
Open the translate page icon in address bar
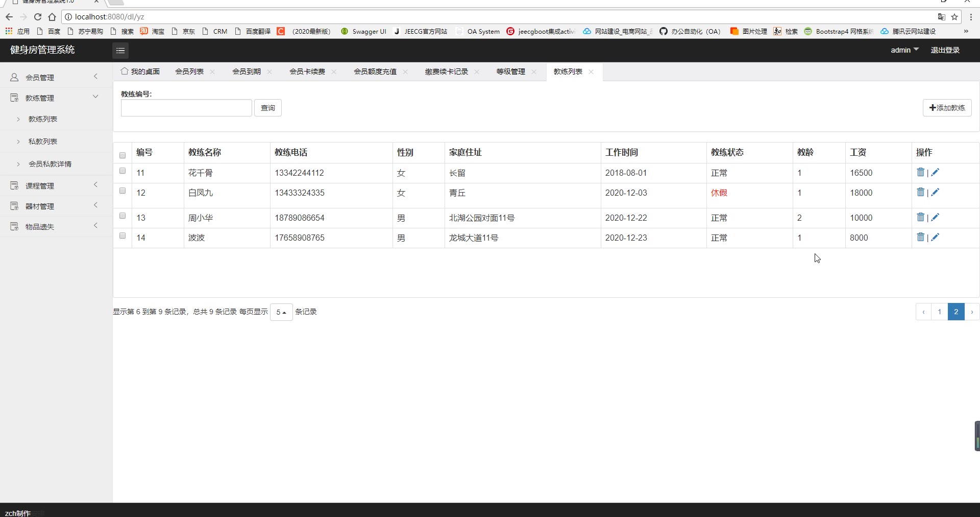(x=942, y=17)
